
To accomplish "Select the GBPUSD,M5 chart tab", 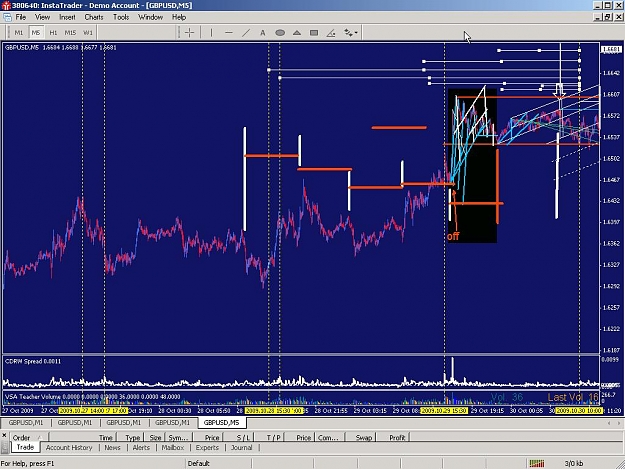I will (x=221, y=422).
